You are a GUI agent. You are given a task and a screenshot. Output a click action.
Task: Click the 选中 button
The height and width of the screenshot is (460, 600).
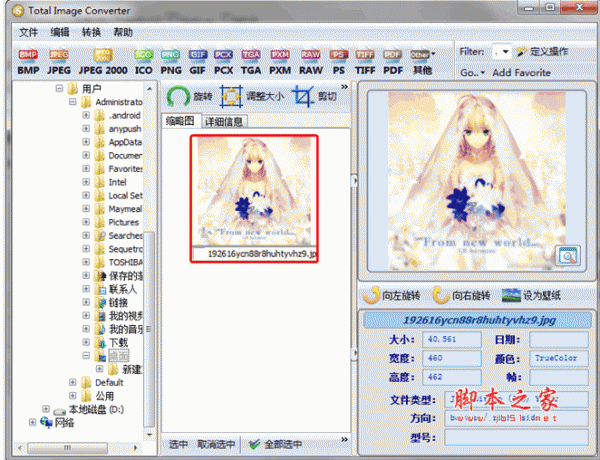click(178, 444)
